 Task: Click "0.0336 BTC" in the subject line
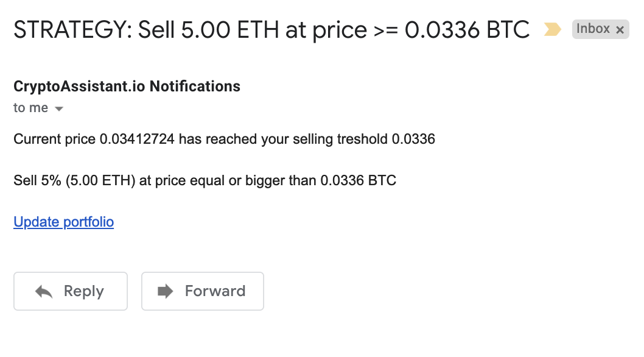tap(467, 30)
